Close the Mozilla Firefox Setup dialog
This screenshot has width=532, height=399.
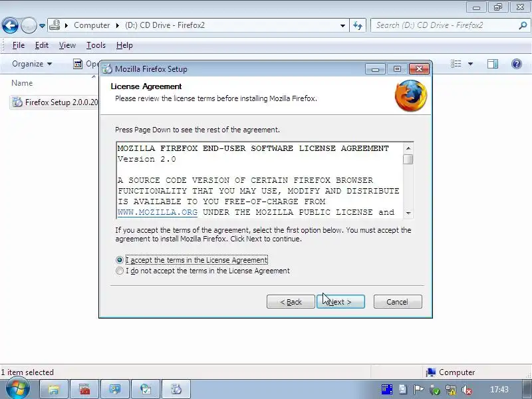(x=419, y=69)
